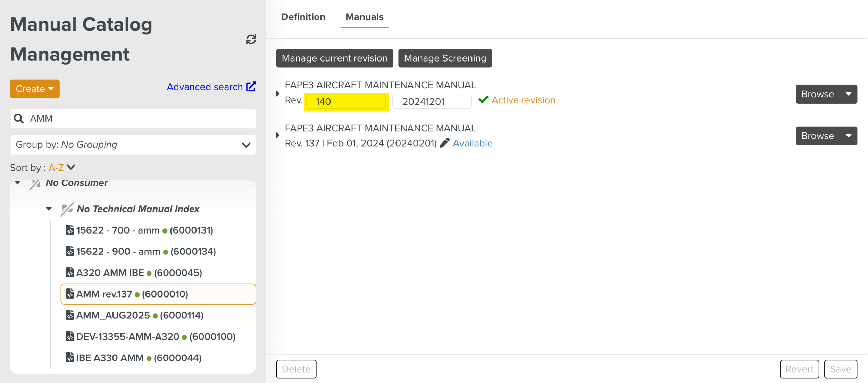Click the magnifier search icon
Viewport: 868px width, 383px height.
tap(19, 119)
